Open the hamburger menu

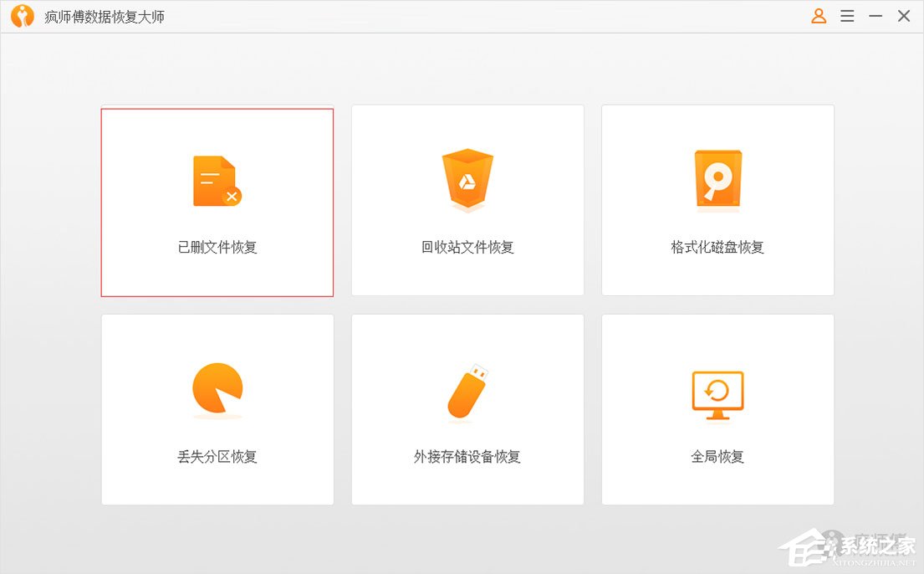click(847, 16)
